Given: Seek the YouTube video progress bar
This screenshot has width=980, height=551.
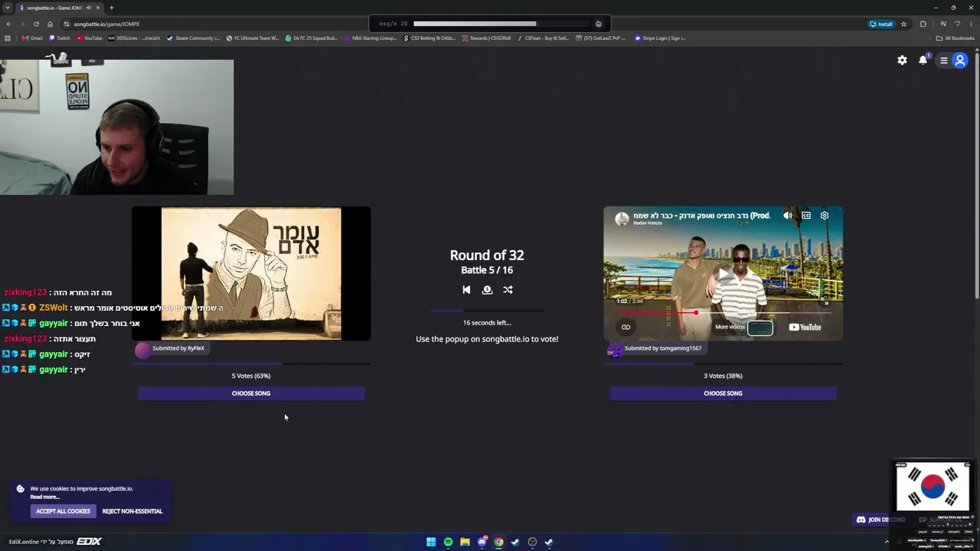Looking at the screenshot, I should coord(723,312).
